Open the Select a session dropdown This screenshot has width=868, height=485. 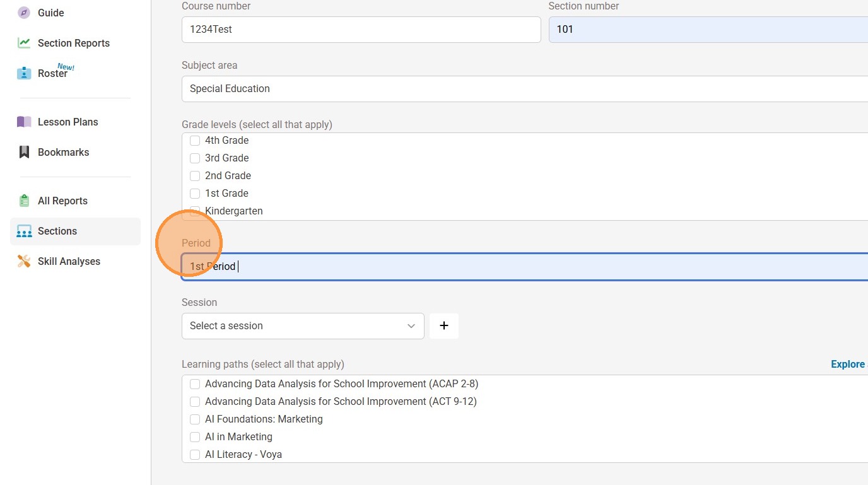303,326
